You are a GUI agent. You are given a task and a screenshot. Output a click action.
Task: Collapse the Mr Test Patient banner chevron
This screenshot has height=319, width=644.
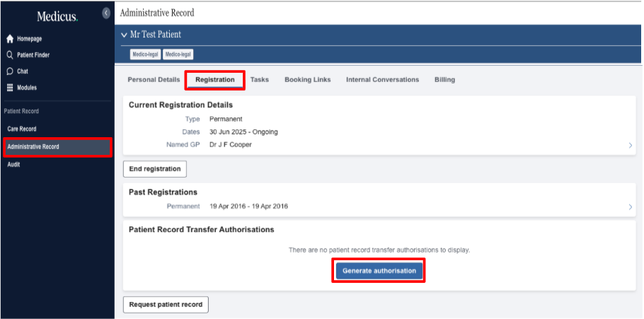pyautogui.click(x=125, y=35)
